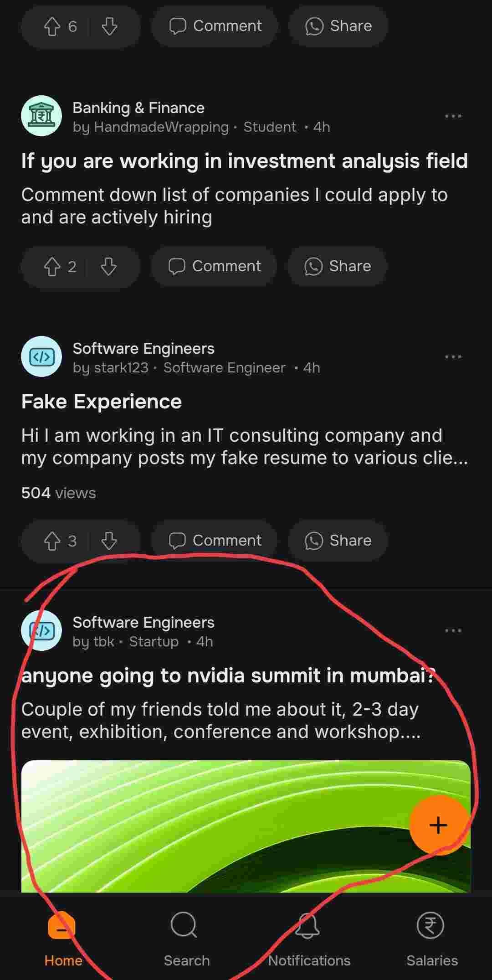Open Software Engineers avatar on stark123's post

(41, 356)
